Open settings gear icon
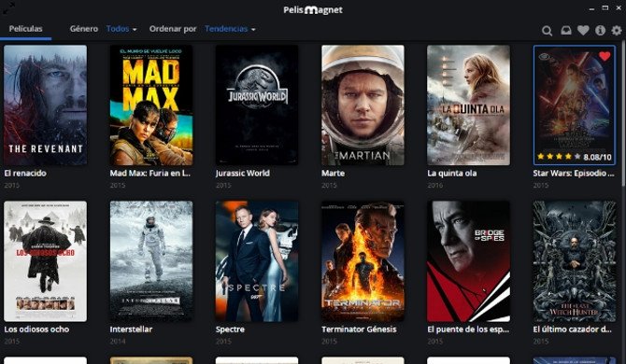This screenshot has height=364, width=626. point(617,30)
